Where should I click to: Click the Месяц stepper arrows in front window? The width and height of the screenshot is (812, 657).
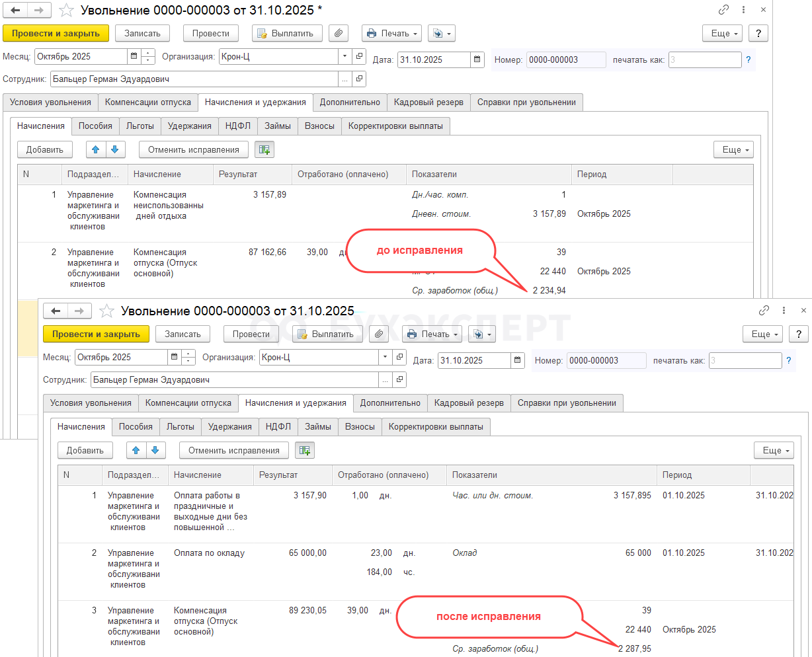[188, 357]
